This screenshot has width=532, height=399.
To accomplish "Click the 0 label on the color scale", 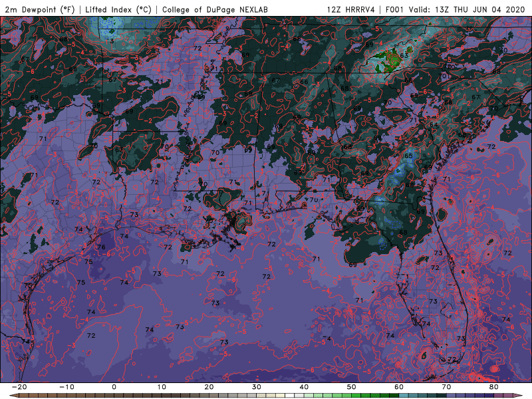I will click(114, 387).
